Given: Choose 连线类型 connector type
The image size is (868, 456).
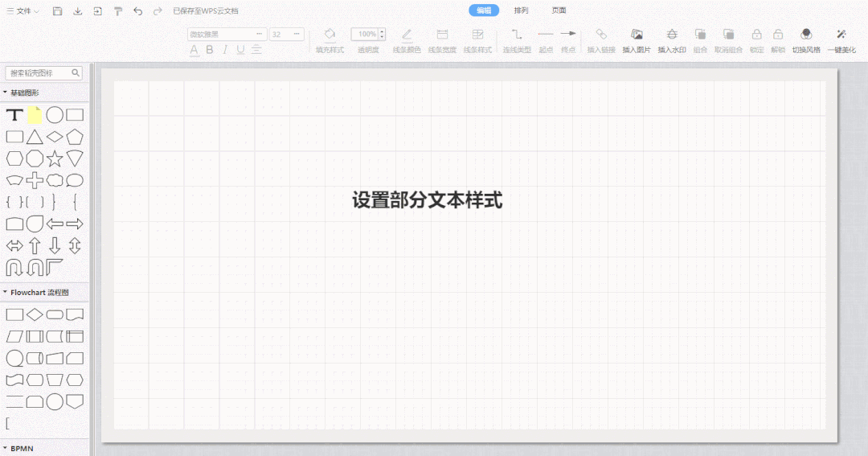Looking at the screenshot, I should pyautogui.click(x=517, y=40).
